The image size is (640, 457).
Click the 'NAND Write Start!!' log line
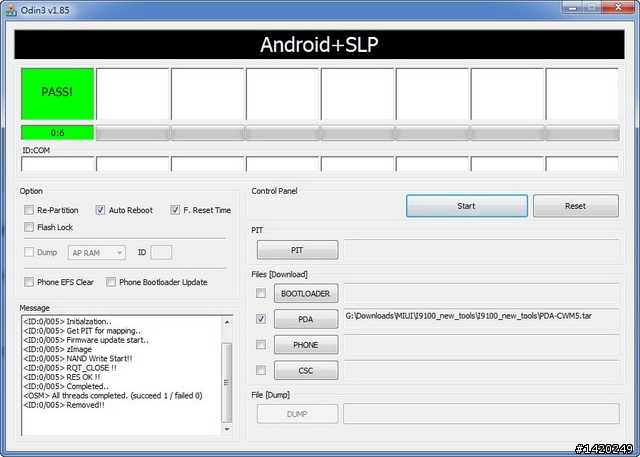(78, 359)
